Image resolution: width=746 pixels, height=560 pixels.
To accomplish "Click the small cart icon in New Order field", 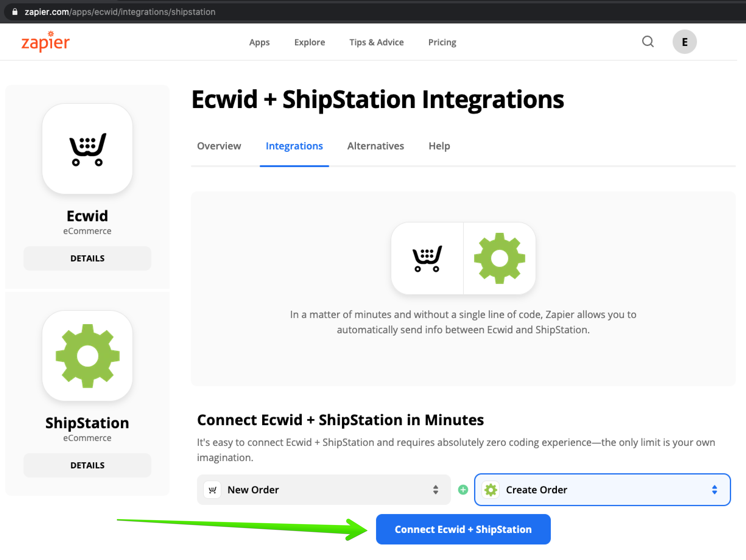I will (x=212, y=489).
